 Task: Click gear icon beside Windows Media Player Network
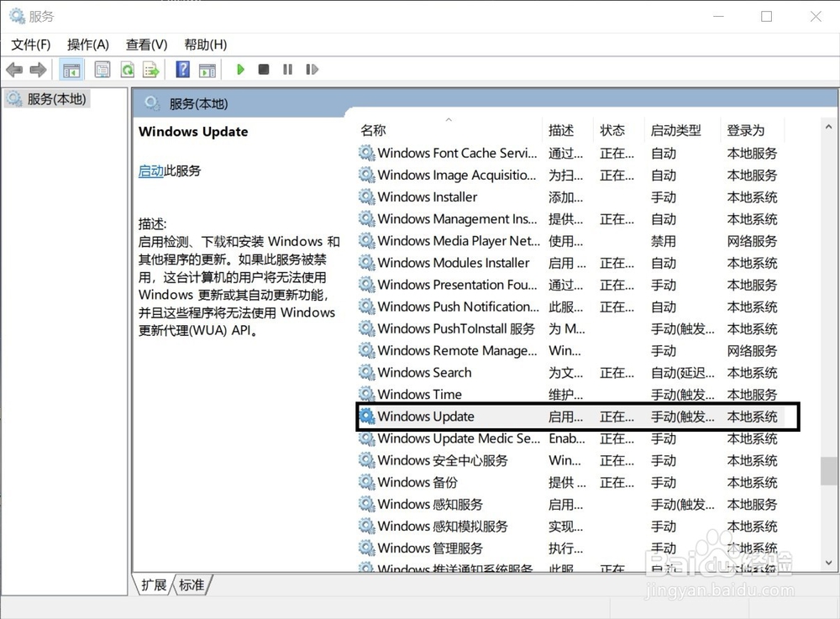coord(366,240)
